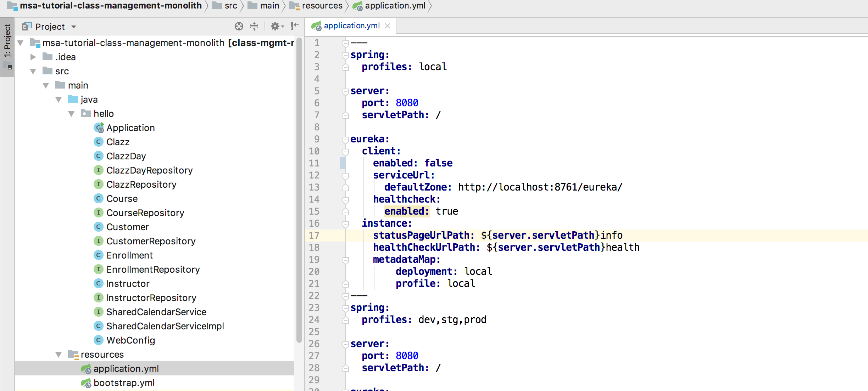868x391 pixels.
Task: Click the ClazzDayRepository interface icon
Action: [98, 170]
